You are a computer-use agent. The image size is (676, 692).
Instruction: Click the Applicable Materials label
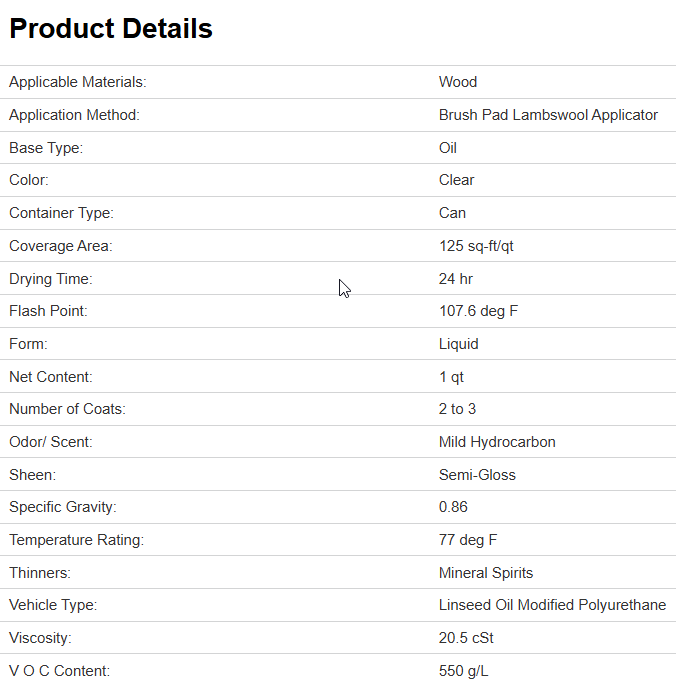pyautogui.click(x=78, y=82)
